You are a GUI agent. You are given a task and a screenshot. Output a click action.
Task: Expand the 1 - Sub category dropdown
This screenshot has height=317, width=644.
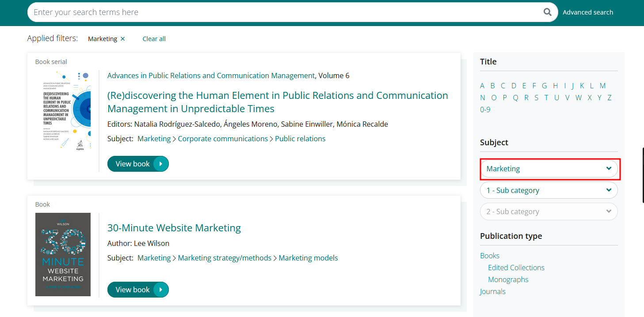click(x=549, y=190)
